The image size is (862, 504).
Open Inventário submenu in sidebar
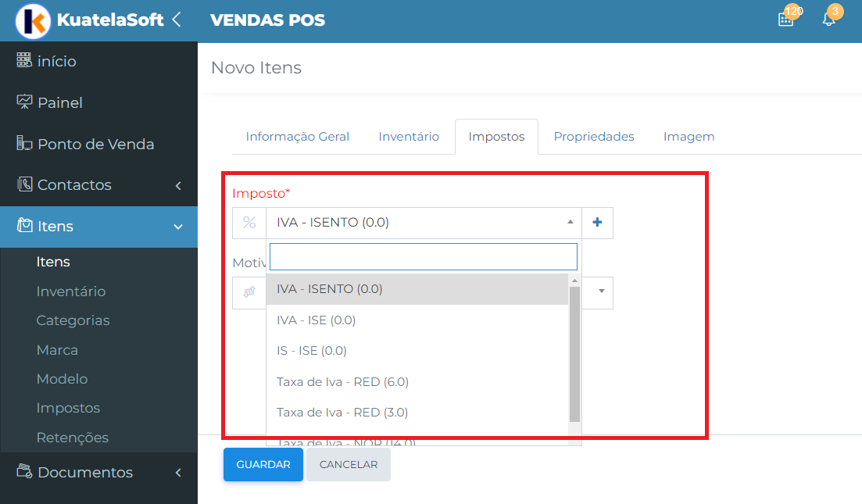pyautogui.click(x=71, y=291)
